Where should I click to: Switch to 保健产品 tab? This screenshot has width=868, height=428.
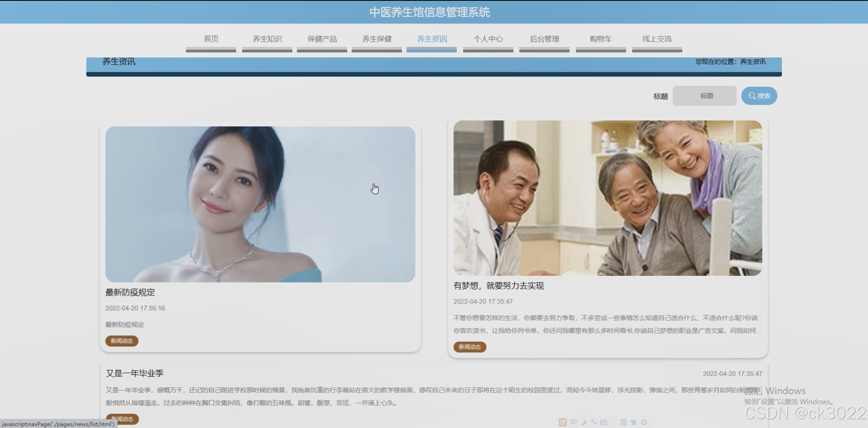click(322, 39)
